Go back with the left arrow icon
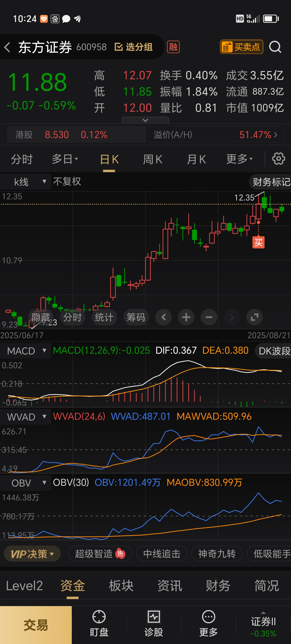The height and width of the screenshot is (644, 291). pos(8,47)
